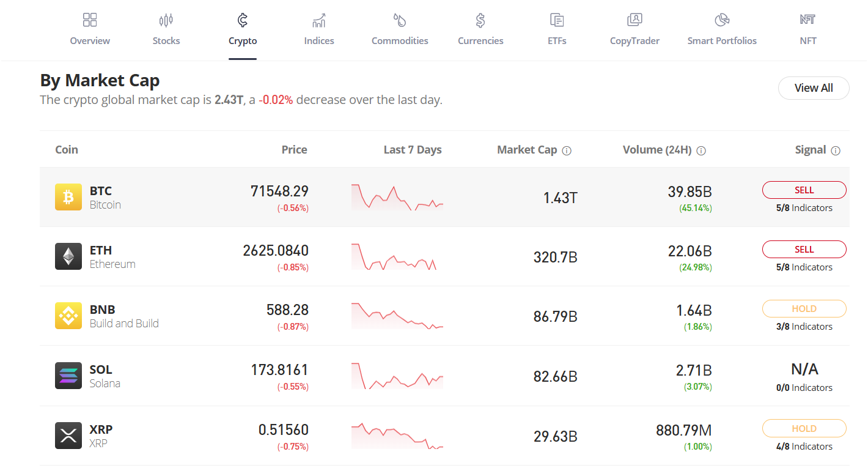Open the BTC coin name link
Screen dimensions: 868x468
click(101, 191)
